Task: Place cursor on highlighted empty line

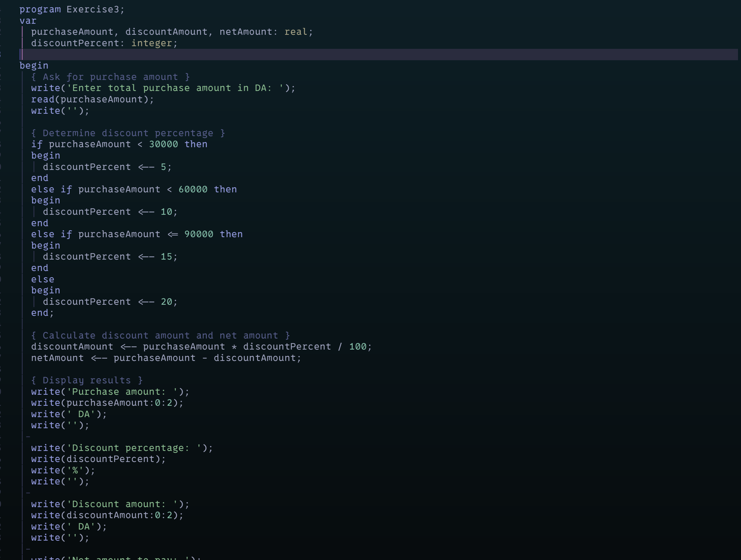Action: tap(201, 55)
